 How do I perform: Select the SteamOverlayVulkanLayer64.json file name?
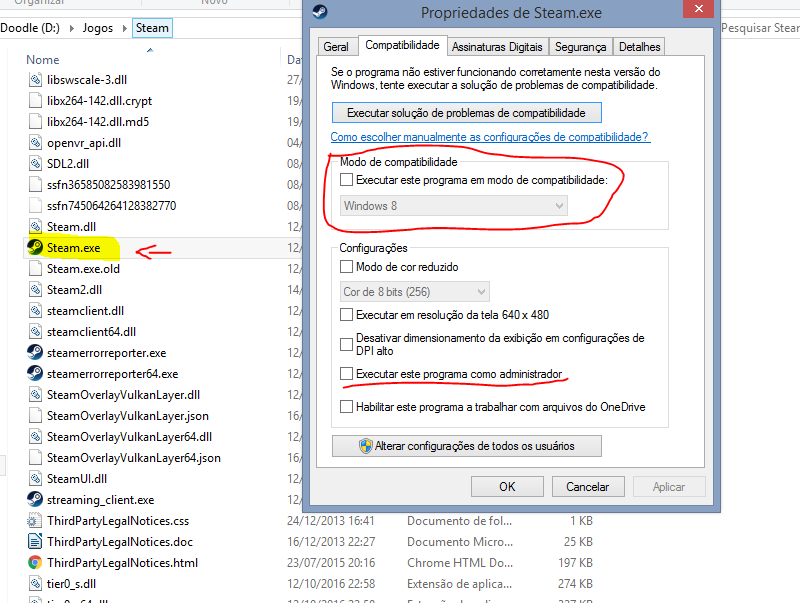tap(134, 458)
